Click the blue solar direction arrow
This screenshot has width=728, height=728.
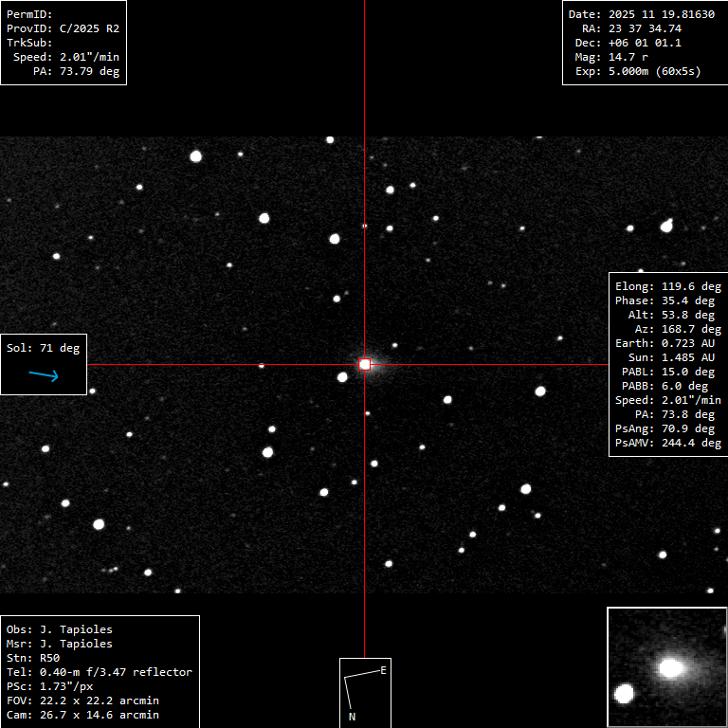pyautogui.click(x=44, y=375)
